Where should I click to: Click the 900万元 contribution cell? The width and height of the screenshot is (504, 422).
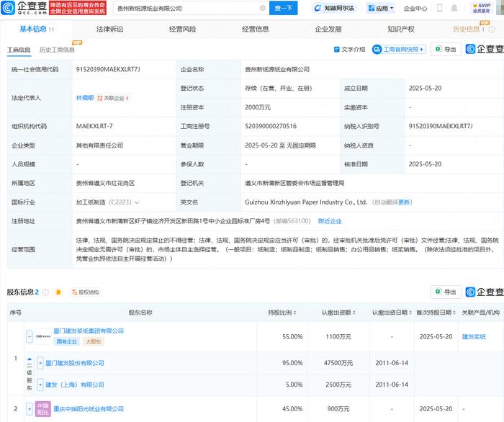point(338,409)
